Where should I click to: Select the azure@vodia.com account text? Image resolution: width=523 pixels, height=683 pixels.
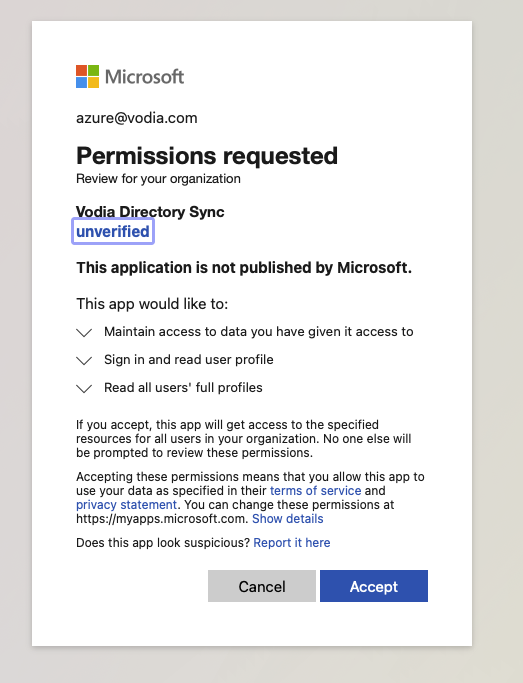pyautogui.click(x=137, y=118)
